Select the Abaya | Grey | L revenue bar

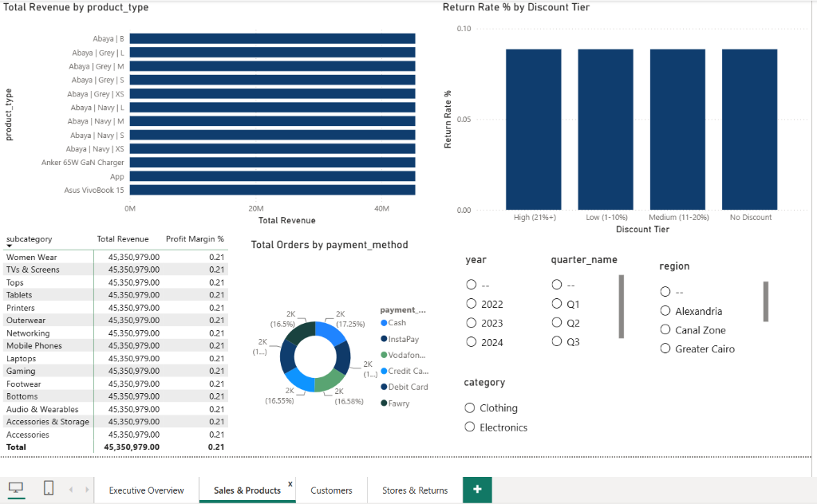point(273,53)
